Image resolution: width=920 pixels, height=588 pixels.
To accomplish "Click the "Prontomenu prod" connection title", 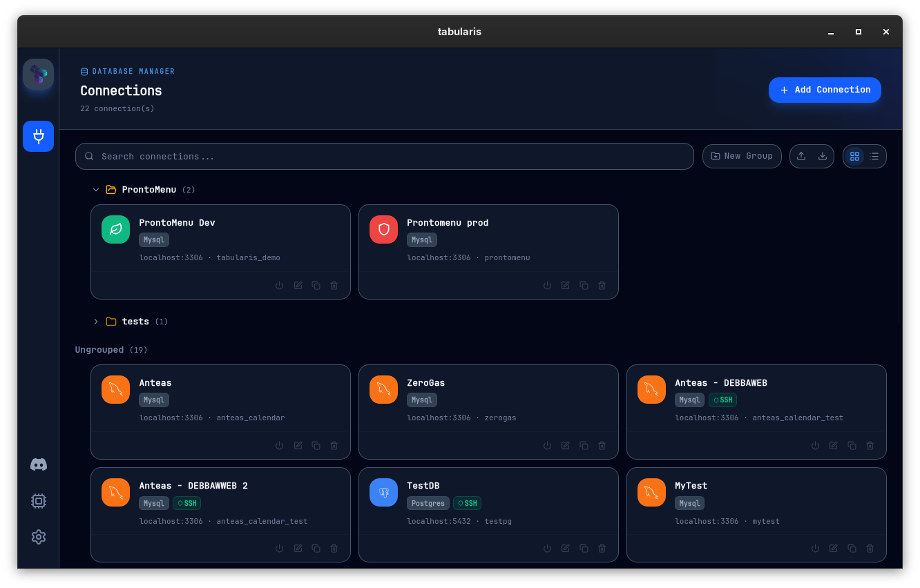I will pos(448,223).
